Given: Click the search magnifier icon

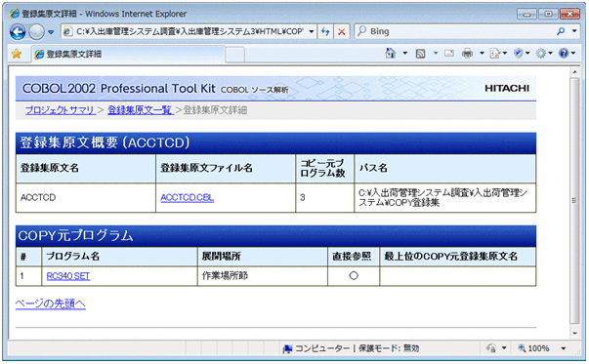Looking at the screenshot, I should point(561,31).
